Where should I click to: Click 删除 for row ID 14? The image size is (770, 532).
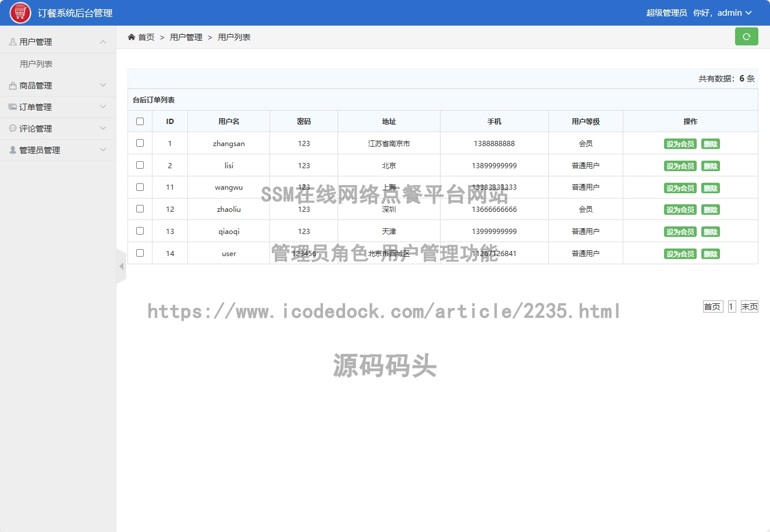711,254
